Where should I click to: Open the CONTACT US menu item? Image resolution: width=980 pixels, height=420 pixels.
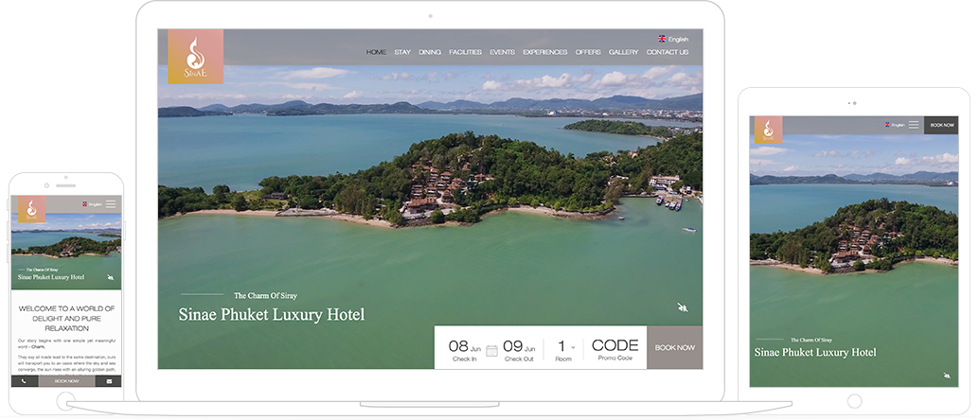tap(668, 52)
